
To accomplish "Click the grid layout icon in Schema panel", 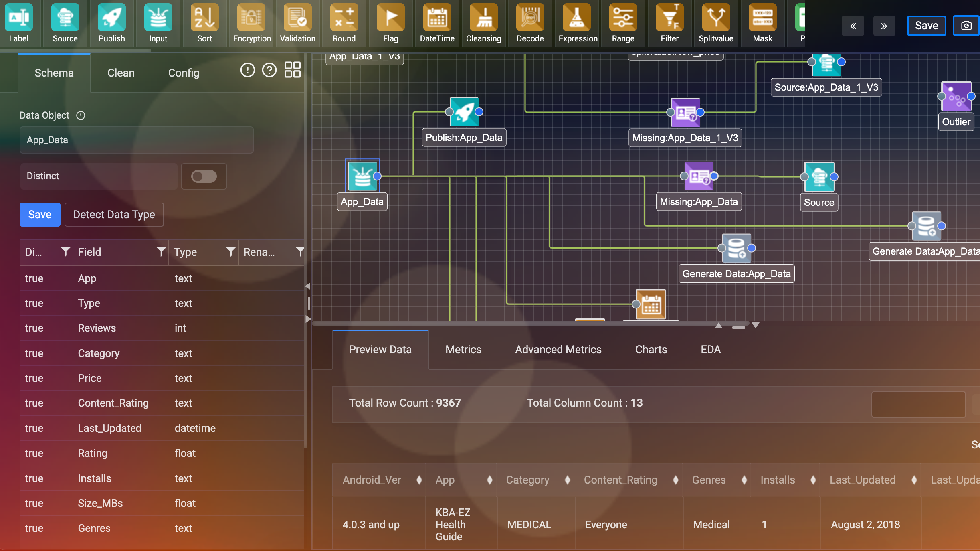I will tap(292, 70).
